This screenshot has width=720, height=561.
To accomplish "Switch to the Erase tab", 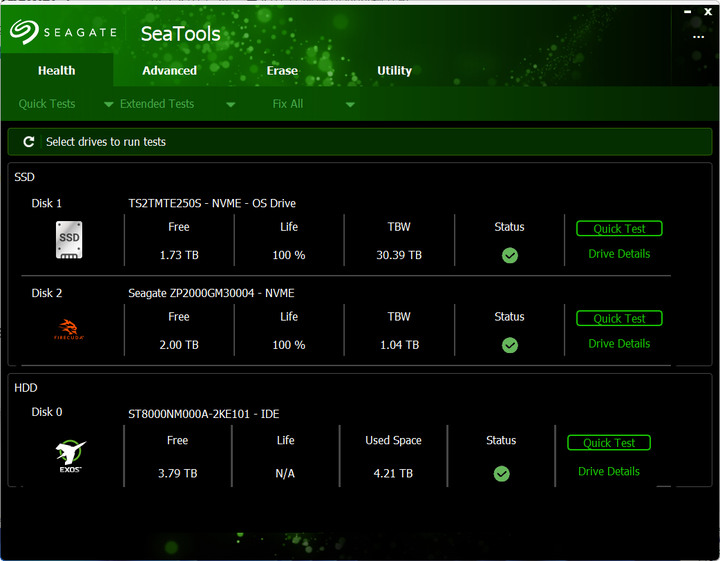I will [x=282, y=70].
